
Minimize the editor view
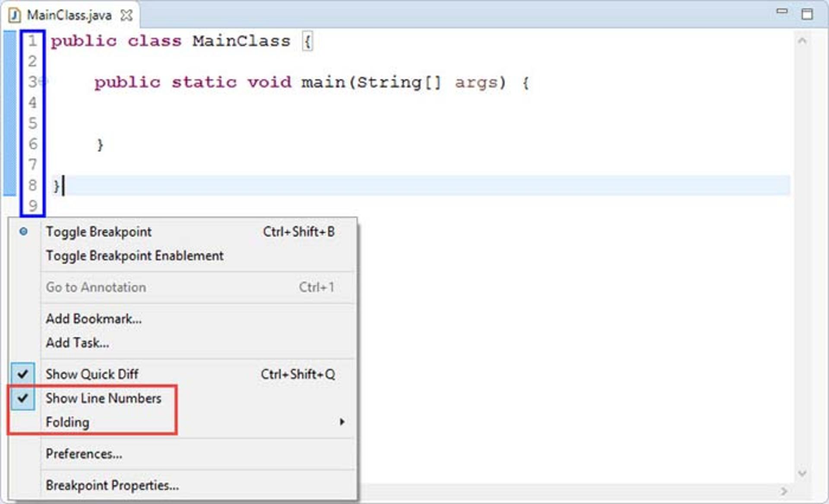pos(782,12)
